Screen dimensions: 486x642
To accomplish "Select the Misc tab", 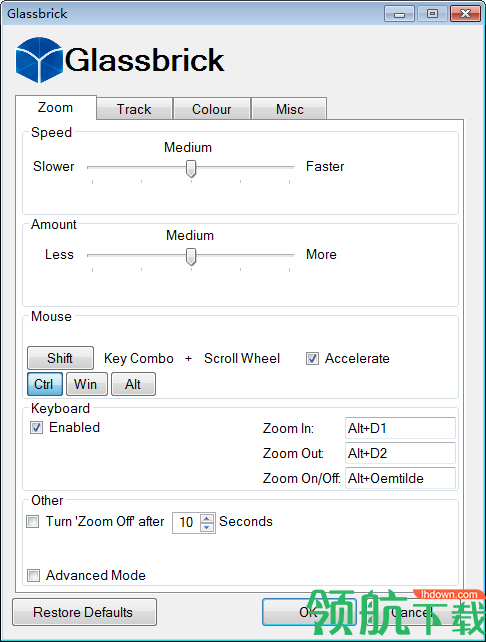I will pos(289,109).
